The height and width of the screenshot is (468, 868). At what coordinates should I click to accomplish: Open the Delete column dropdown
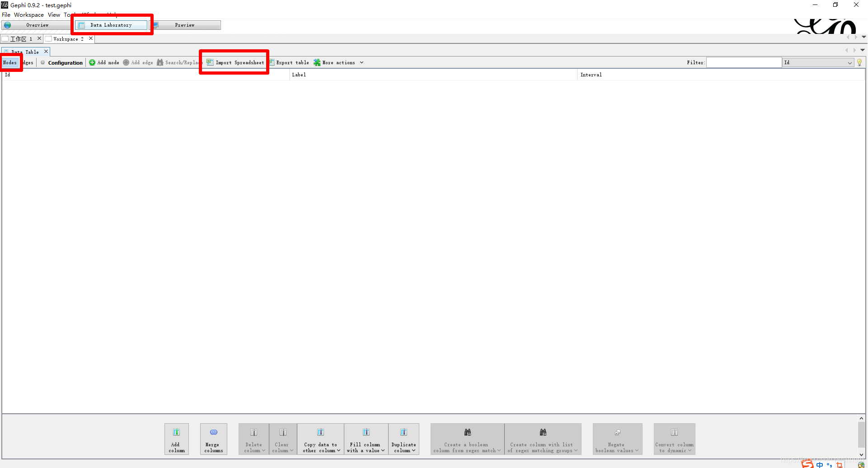[254, 439]
